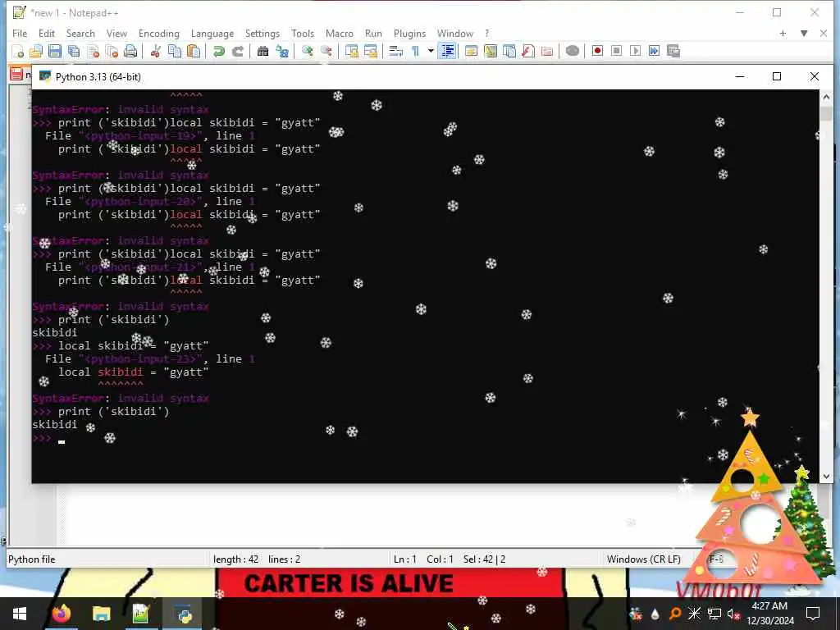Cut selection with the scissors icon
840x630 pixels.
[x=156, y=52]
